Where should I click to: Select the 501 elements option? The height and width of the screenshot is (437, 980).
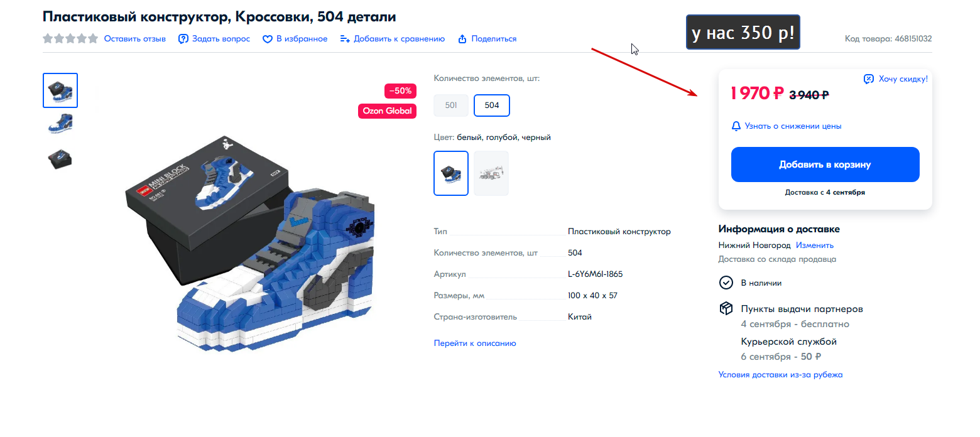pyautogui.click(x=451, y=105)
